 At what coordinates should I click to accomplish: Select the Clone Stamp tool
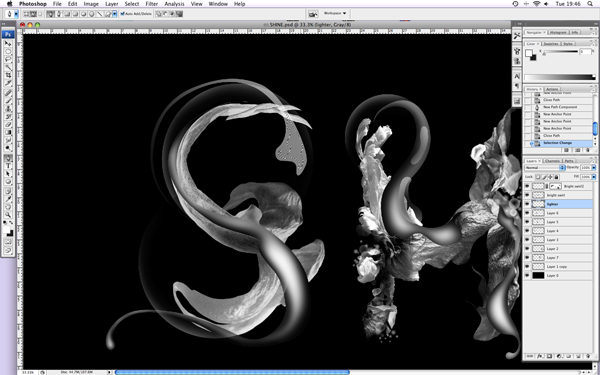tap(8, 109)
